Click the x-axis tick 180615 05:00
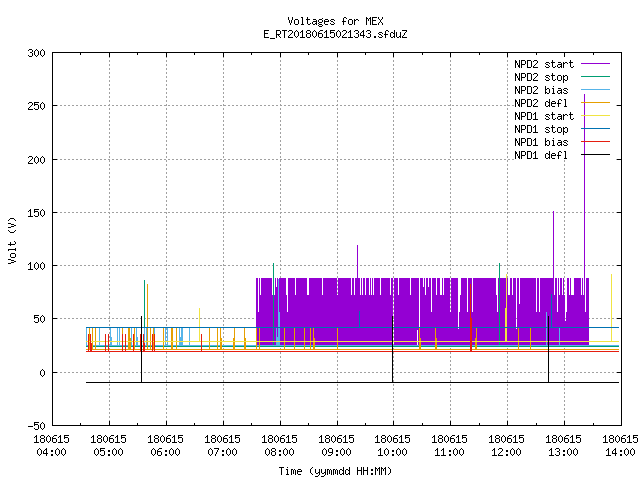Viewport: 640px width, 480px height. click(109, 446)
